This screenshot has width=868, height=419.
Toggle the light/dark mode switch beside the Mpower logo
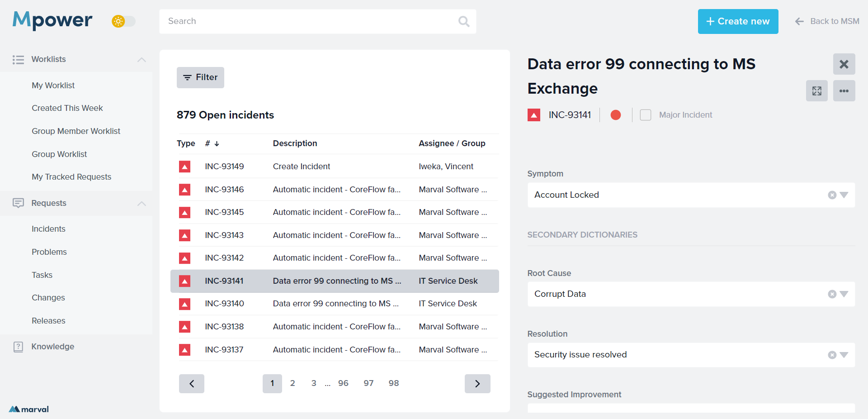pyautogui.click(x=123, y=21)
